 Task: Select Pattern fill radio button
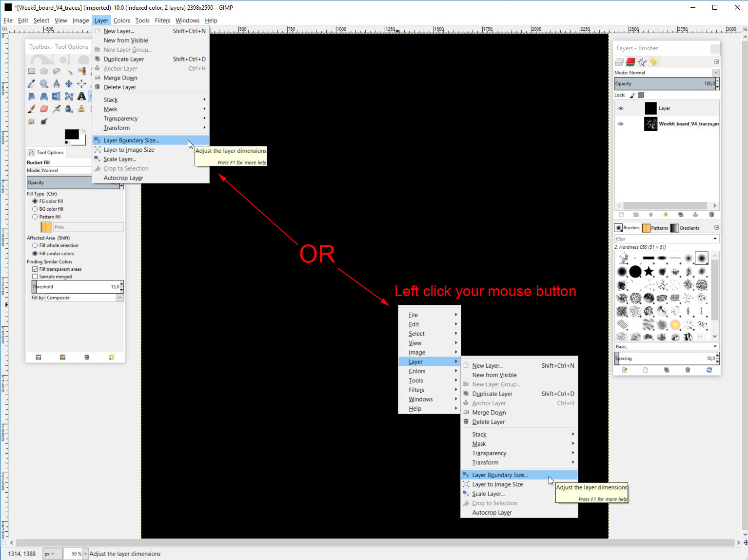[35, 217]
